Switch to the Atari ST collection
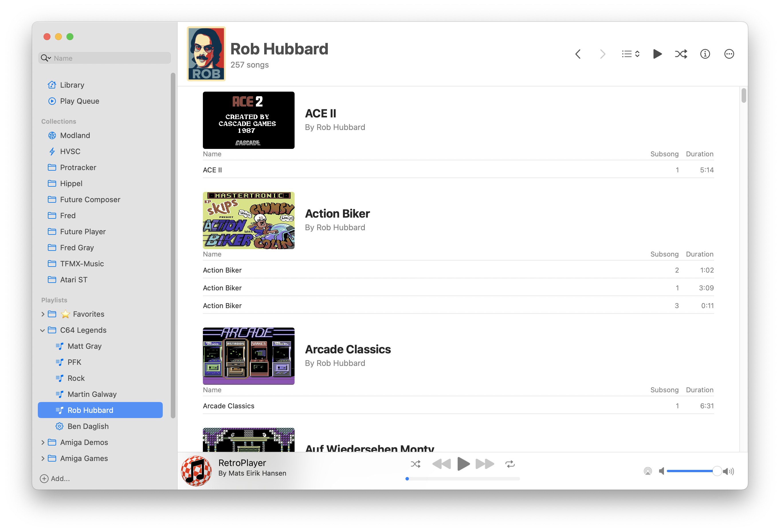Screen dimensions: 780x532 coord(74,279)
